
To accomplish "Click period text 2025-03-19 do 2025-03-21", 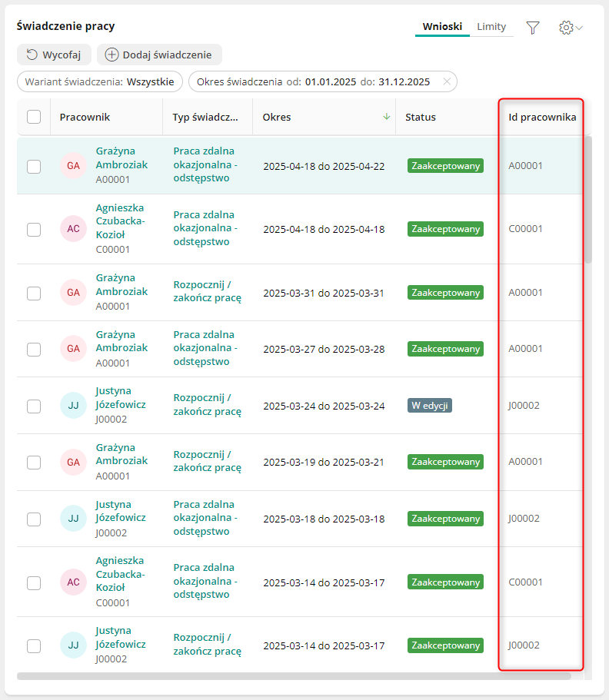I will [324, 462].
